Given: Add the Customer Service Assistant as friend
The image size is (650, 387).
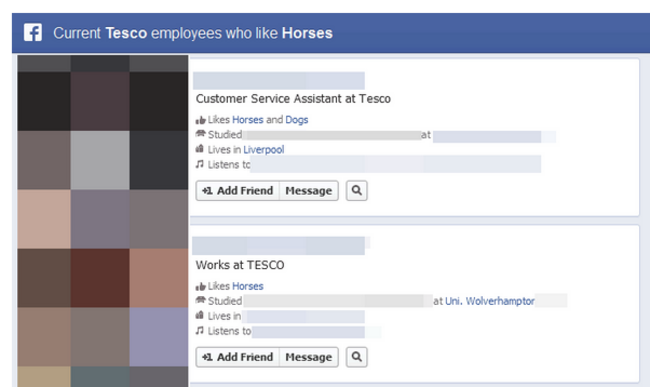Looking at the screenshot, I should pyautogui.click(x=238, y=191).
